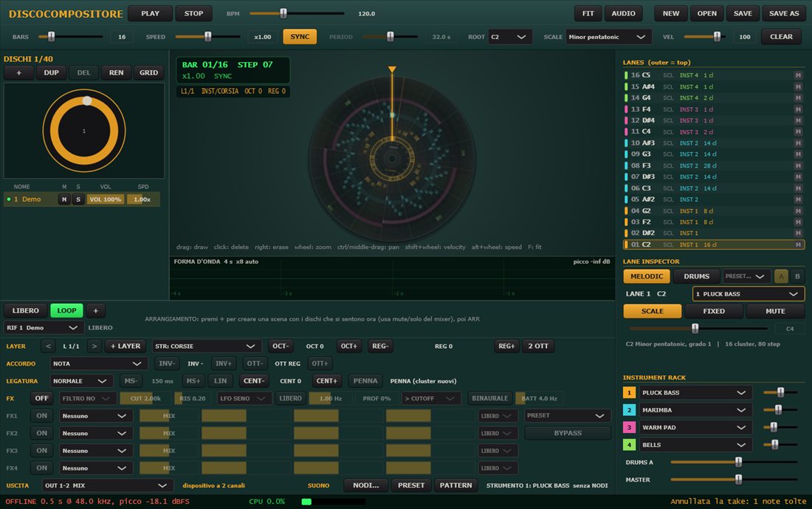The height and width of the screenshot is (509, 812).
Task: Click the CLEAR button
Action: pos(782,37)
